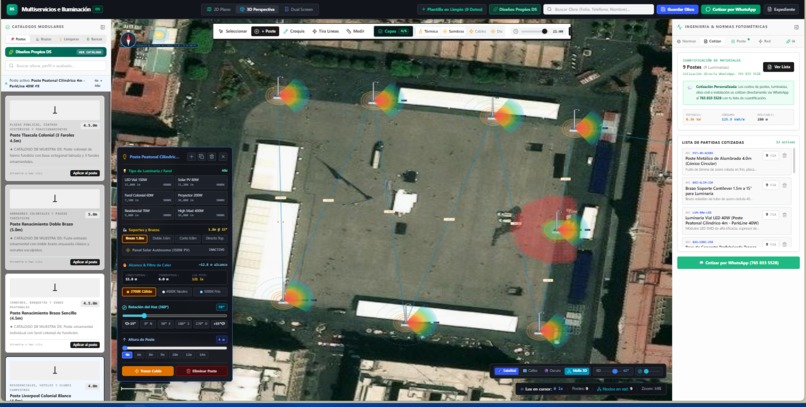Click the Diseños Propios DS top button

515,9
